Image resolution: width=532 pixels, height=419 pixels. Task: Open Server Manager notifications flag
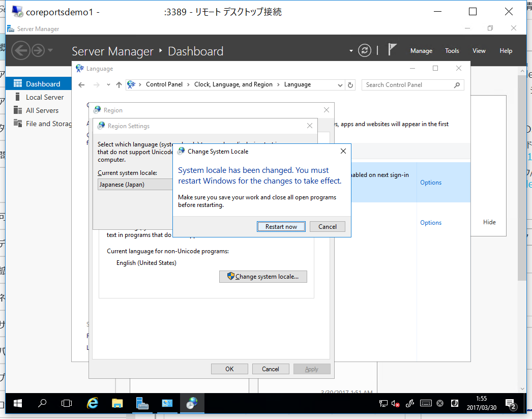(x=392, y=49)
